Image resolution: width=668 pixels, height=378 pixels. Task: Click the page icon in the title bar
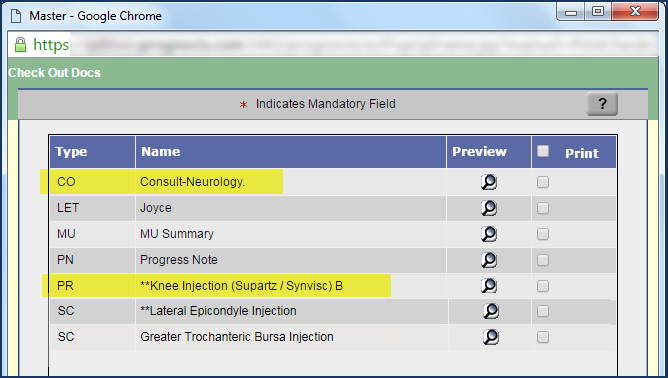point(16,16)
